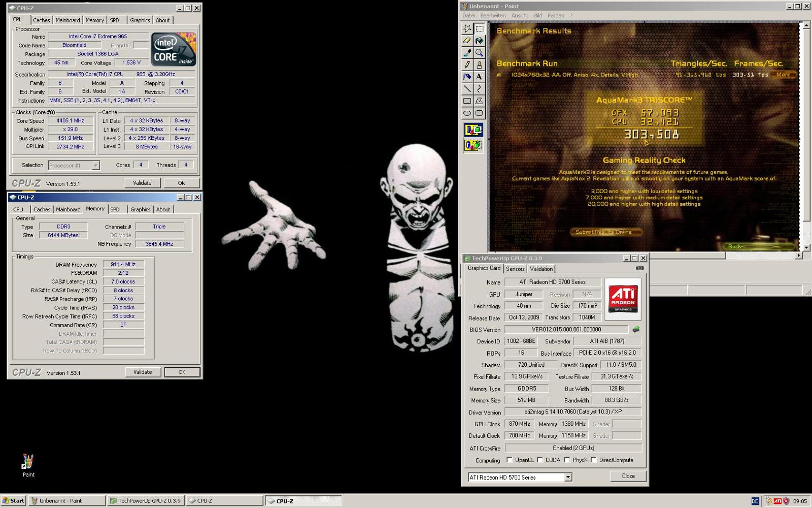
Task: Open the Datei menu in Paint
Action: point(468,16)
